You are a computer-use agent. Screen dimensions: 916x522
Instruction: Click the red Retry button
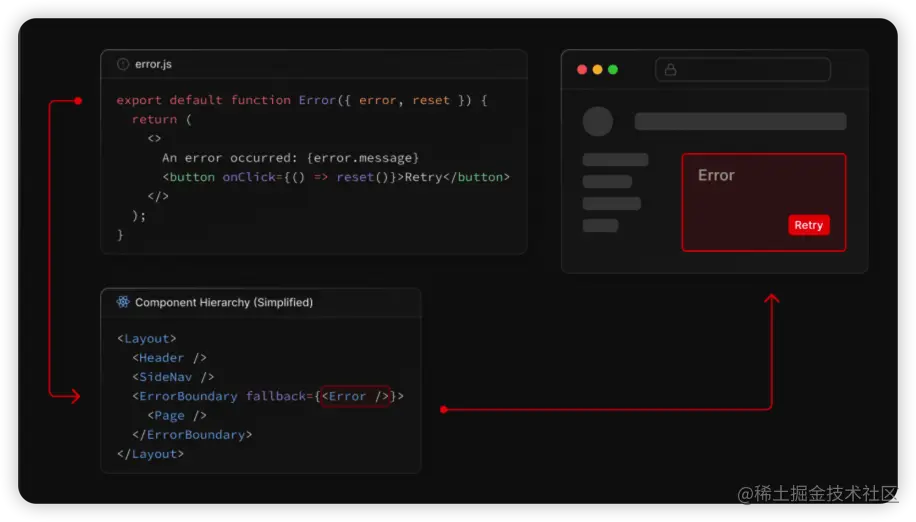809,225
